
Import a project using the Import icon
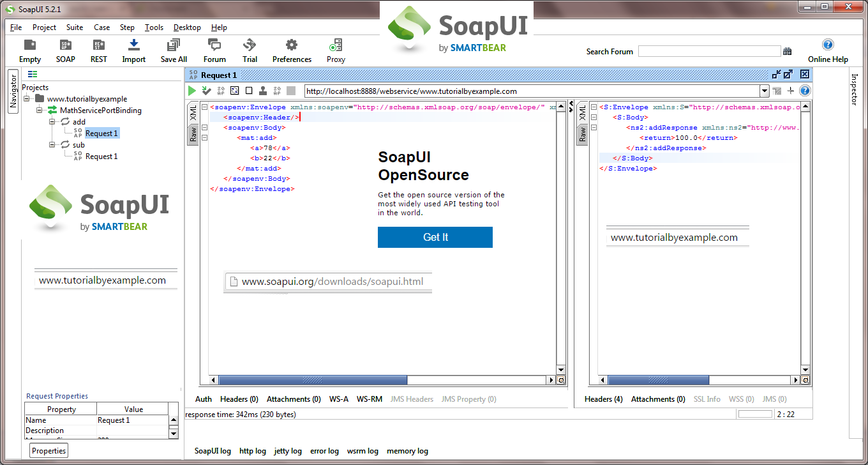pos(134,50)
